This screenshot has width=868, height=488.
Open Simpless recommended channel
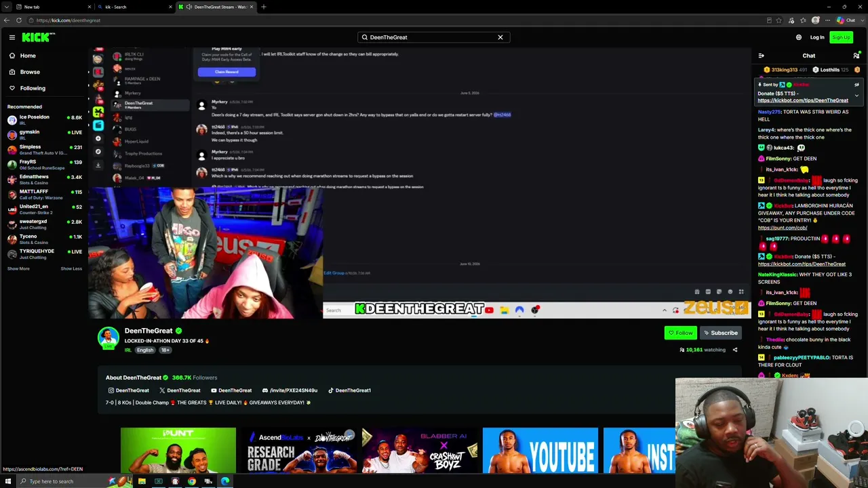pyautogui.click(x=44, y=149)
